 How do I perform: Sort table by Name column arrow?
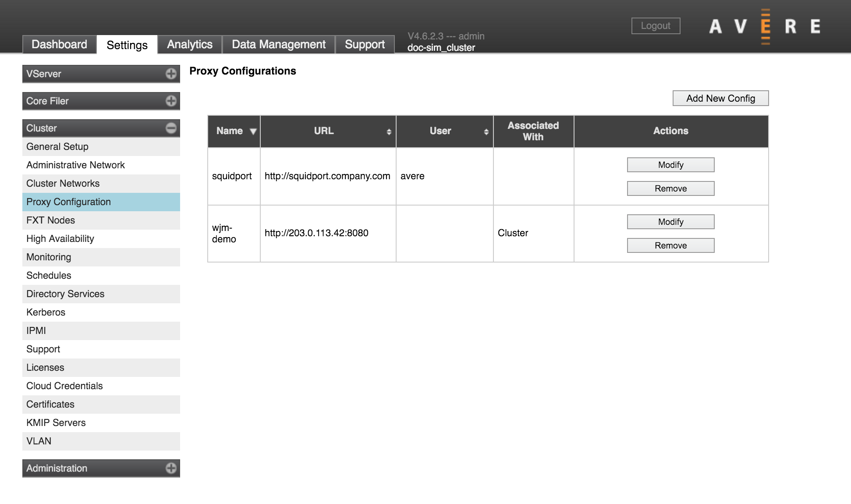253,131
